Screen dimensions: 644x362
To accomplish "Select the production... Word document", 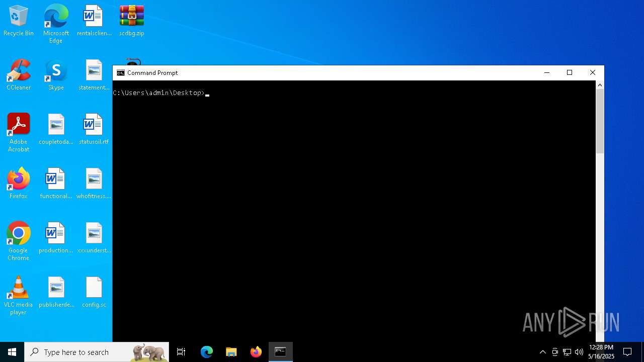I will coord(56,238).
